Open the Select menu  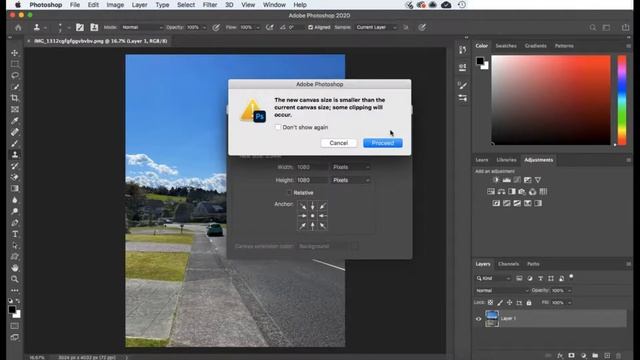[x=186, y=5]
